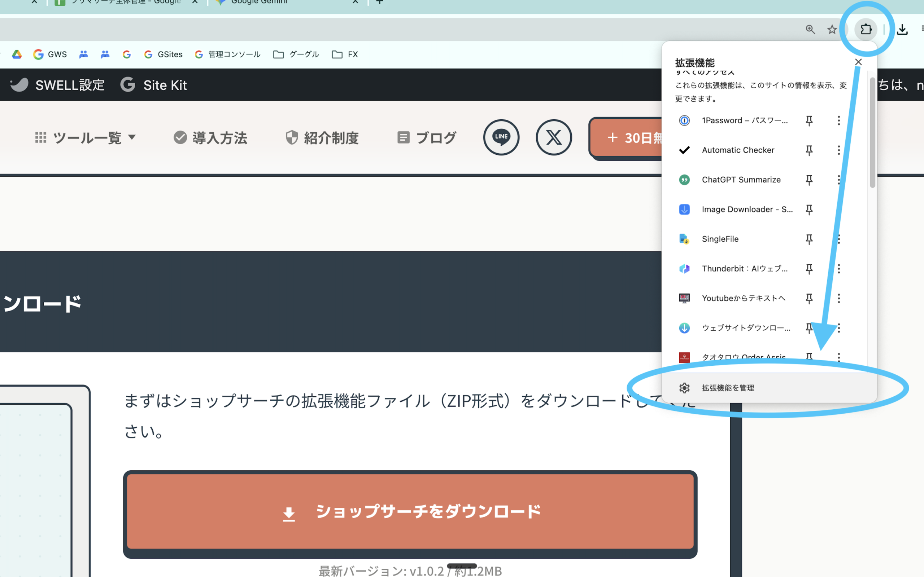Open the Google Drive bookmark icon
This screenshot has width=924, height=577.
pyautogui.click(x=16, y=54)
